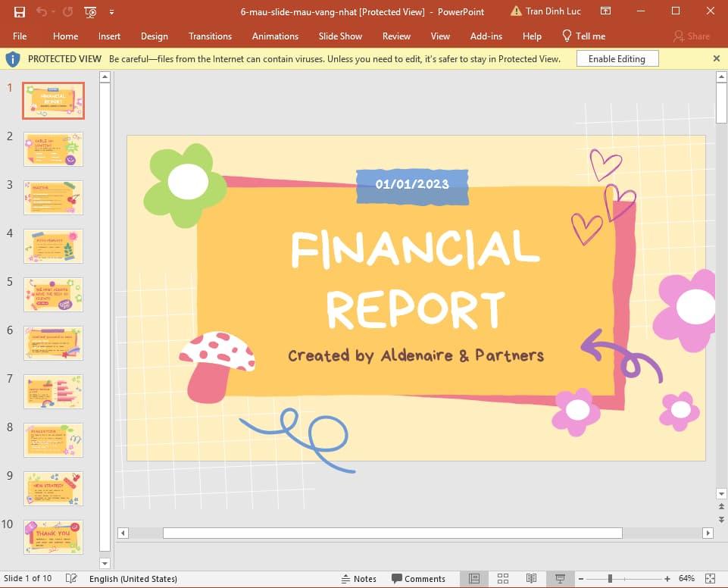Image resolution: width=728 pixels, height=588 pixels.
Task: Start slideshow from the Quick Access Toolbar icon
Action: tap(90, 11)
